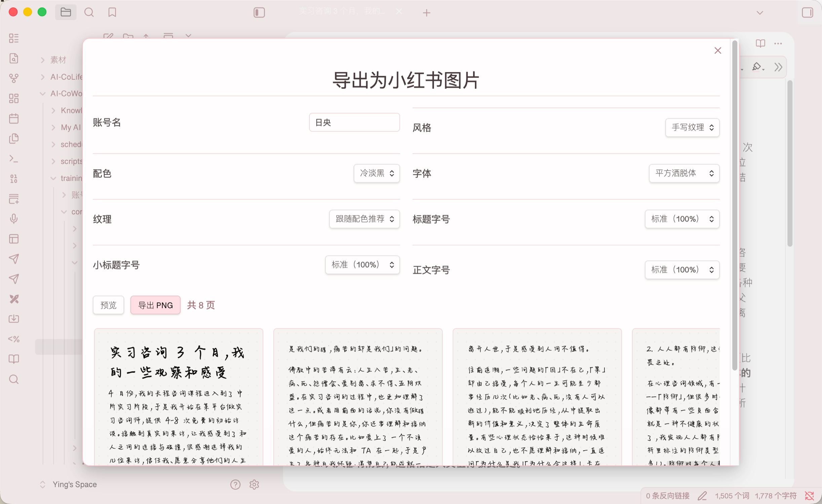
Task: Select the fourth partially visible page thumbnail
Action: 676,397
